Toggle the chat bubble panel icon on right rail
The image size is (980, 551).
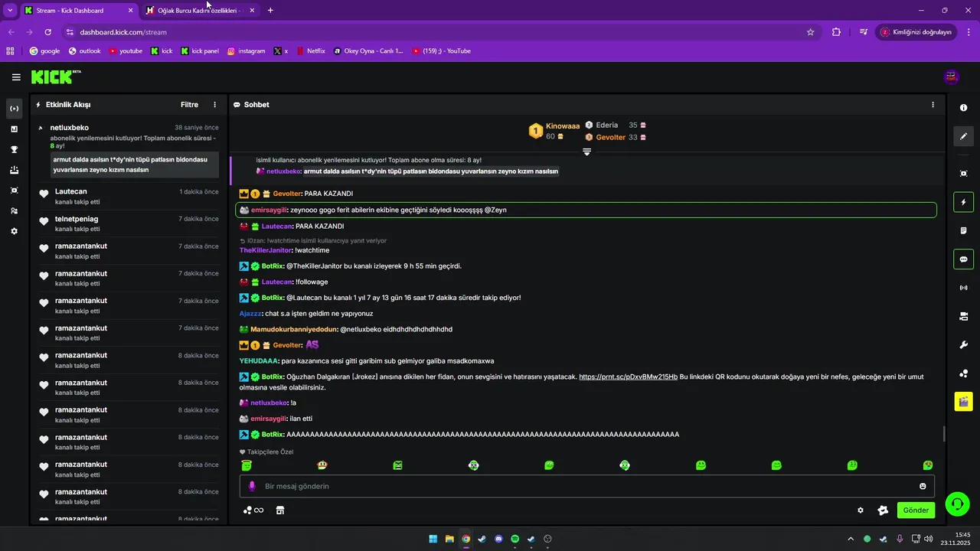[x=963, y=259]
